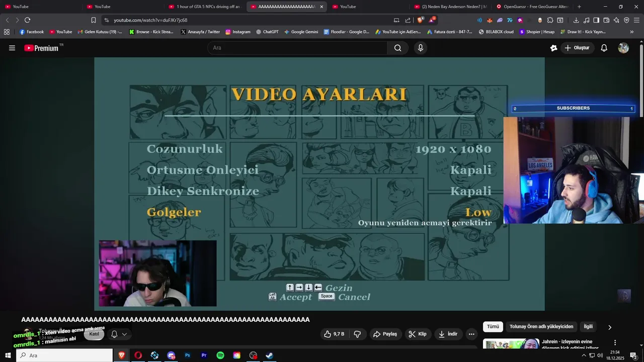Click the Windows taskbar Ara search box
The height and width of the screenshot is (362, 644).
(x=64, y=355)
